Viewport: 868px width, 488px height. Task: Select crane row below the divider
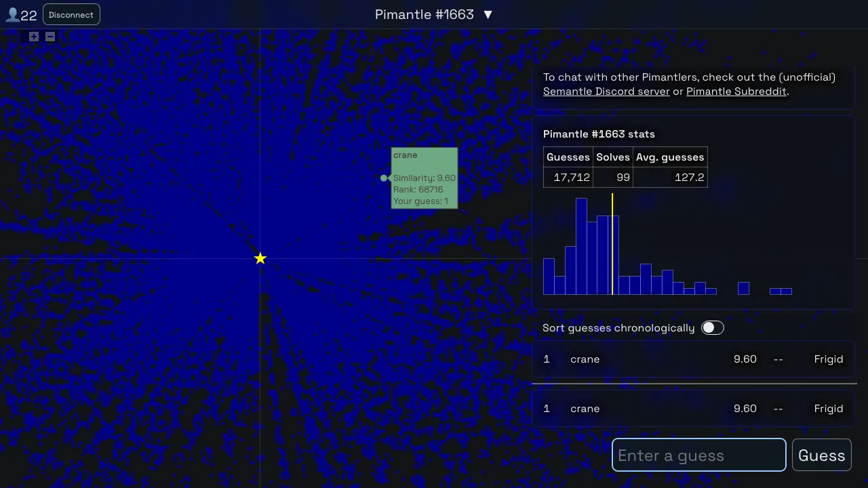point(694,409)
